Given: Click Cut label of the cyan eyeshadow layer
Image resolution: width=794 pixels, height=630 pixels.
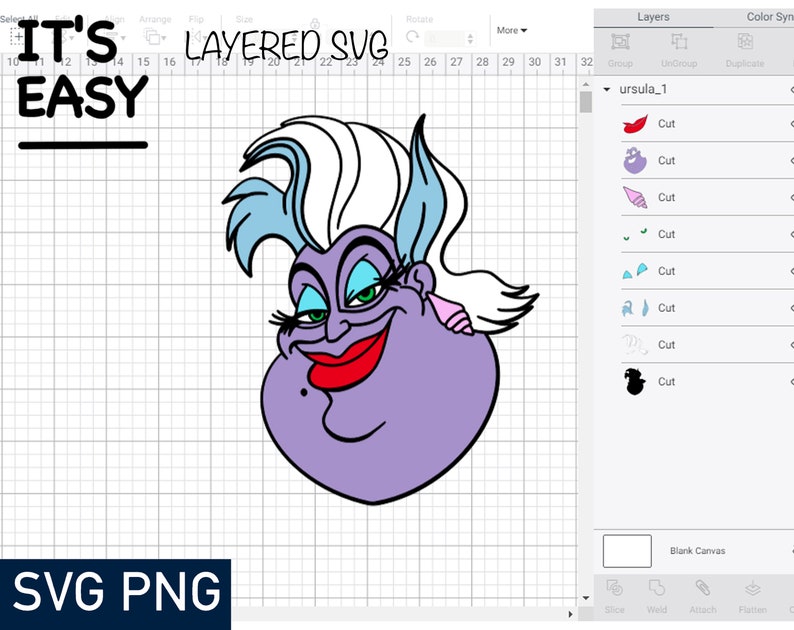Looking at the screenshot, I should [666, 271].
